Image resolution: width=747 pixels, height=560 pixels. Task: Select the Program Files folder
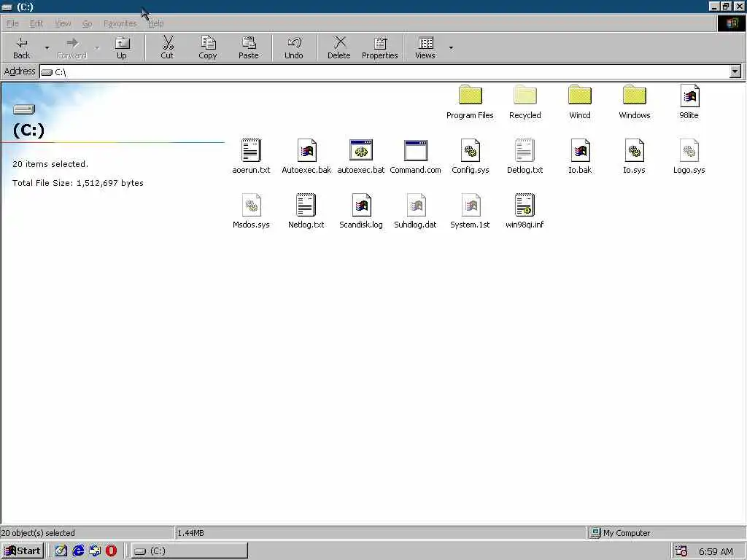(471, 102)
